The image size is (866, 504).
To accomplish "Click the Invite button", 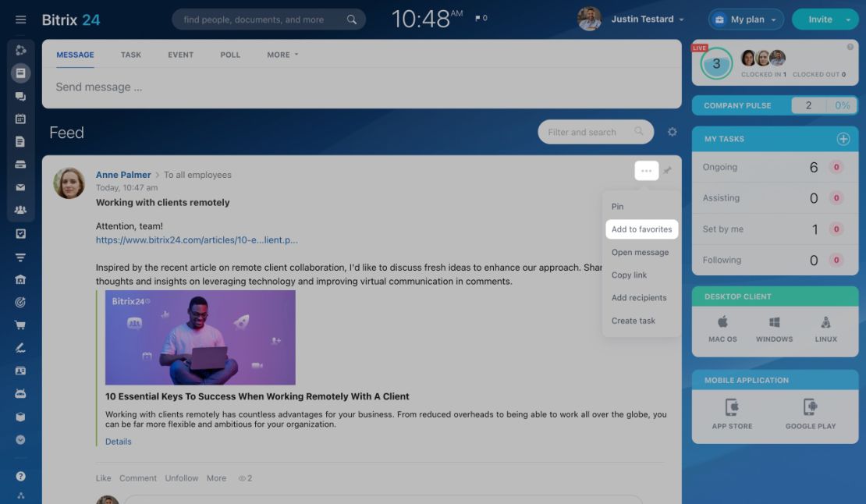I will point(820,20).
